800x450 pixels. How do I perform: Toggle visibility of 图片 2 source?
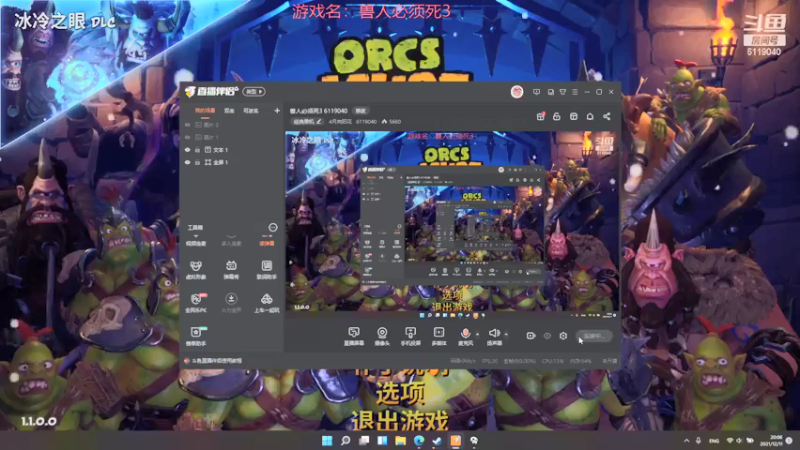point(187,125)
